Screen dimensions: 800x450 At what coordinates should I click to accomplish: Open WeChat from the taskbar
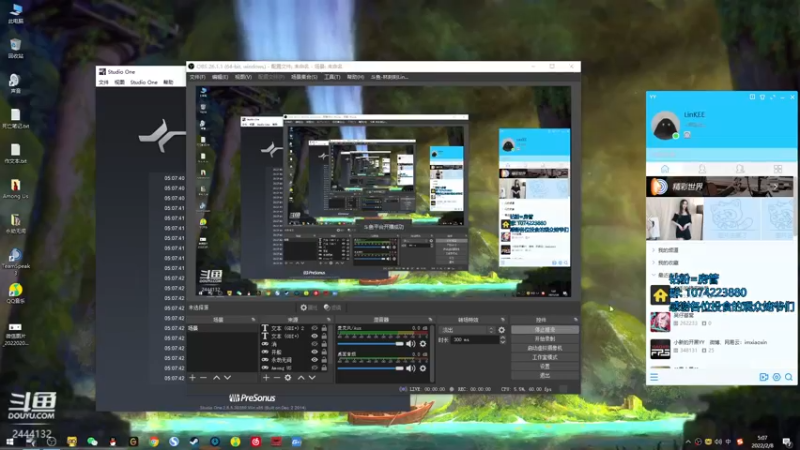click(x=92, y=442)
